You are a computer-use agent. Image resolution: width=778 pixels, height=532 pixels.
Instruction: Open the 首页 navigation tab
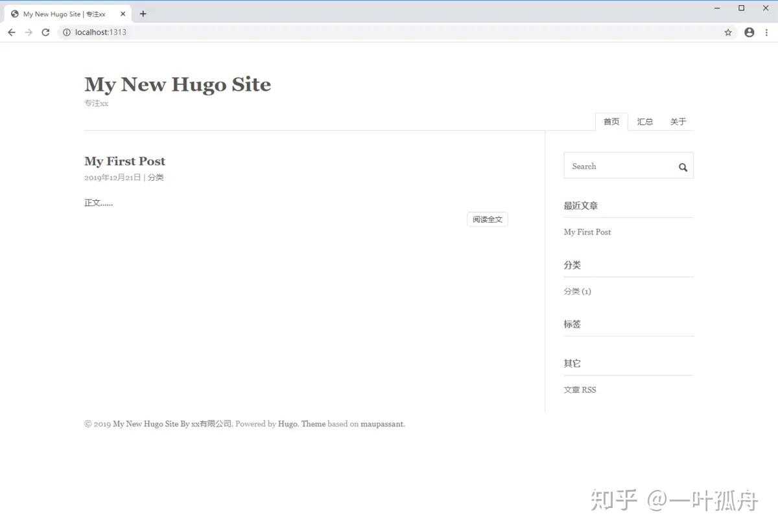click(611, 122)
